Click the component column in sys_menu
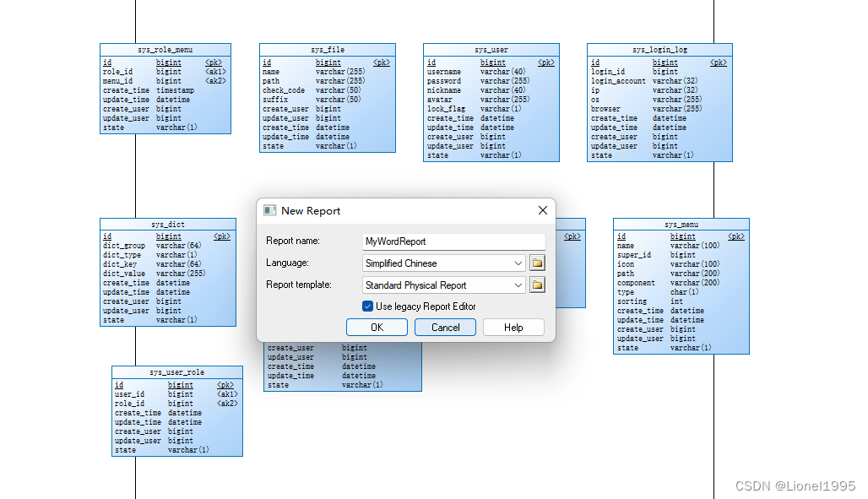868x499 pixels. [636, 283]
